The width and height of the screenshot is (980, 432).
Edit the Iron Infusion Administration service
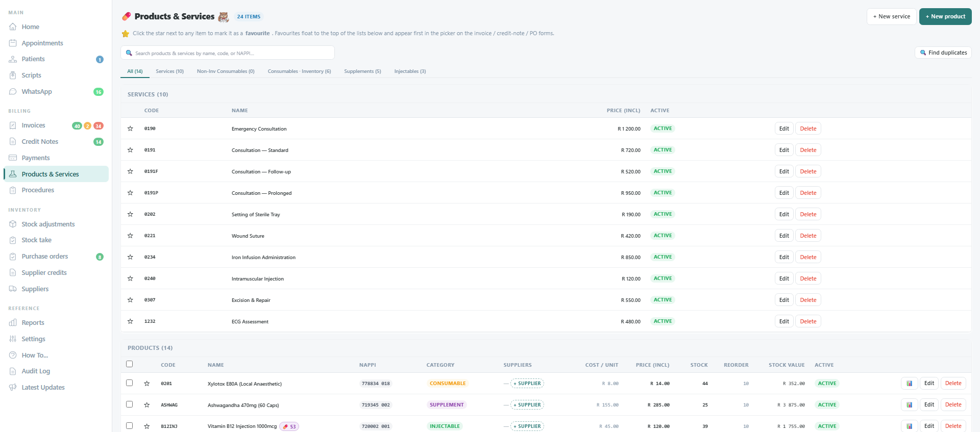click(784, 257)
